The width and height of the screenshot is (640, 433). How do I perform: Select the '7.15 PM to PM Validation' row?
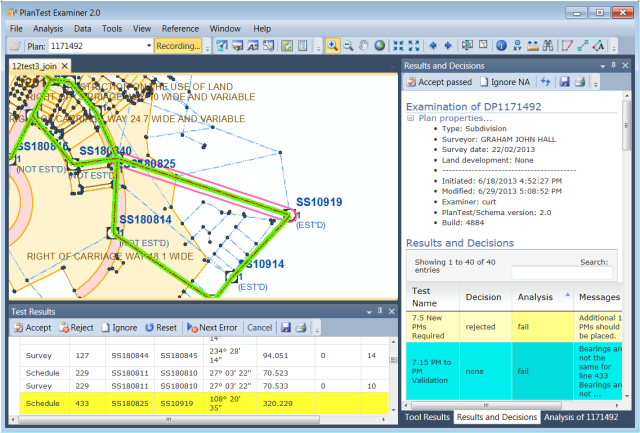click(513, 371)
